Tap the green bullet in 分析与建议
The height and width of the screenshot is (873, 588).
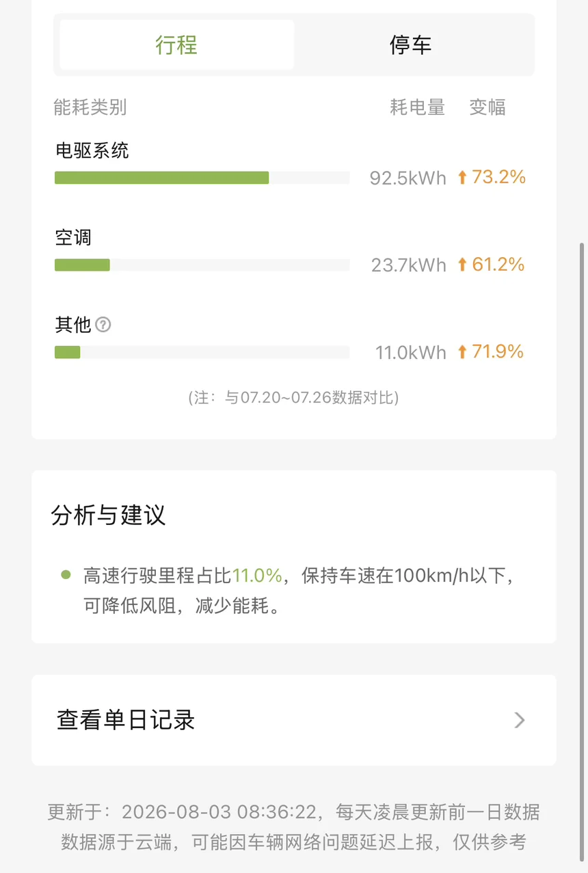tap(66, 575)
